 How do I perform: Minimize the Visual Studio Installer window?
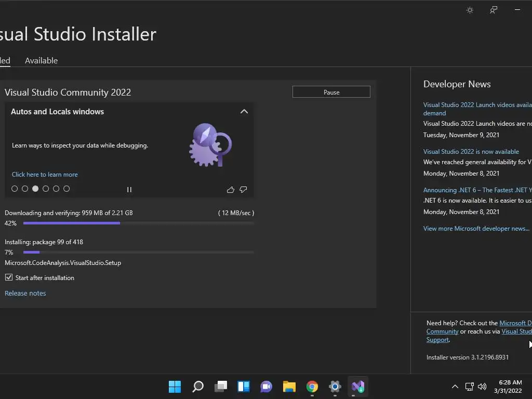517,10
